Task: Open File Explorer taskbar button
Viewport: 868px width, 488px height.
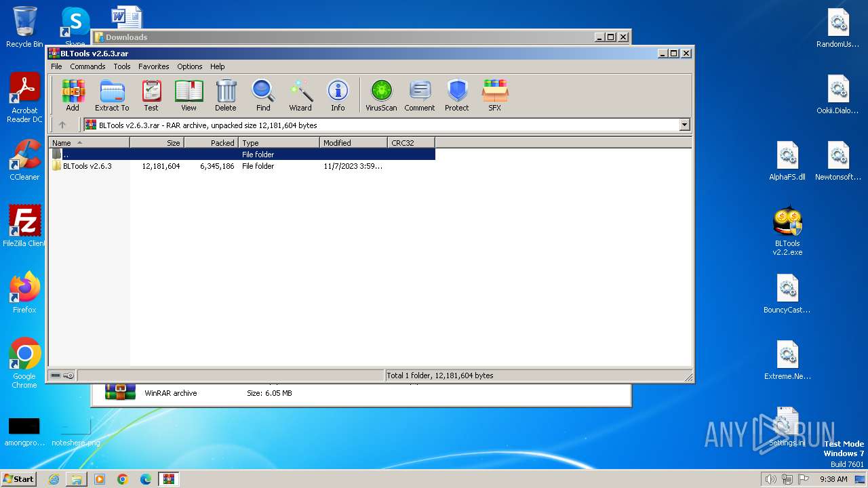Action: tap(77, 479)
